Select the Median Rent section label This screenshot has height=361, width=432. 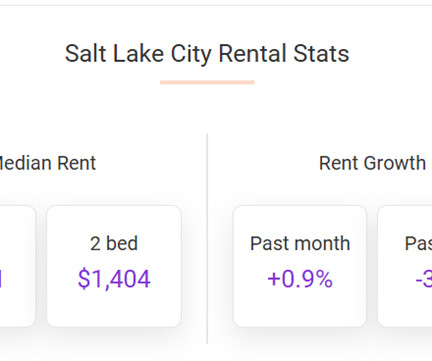(x=48, y=163)
